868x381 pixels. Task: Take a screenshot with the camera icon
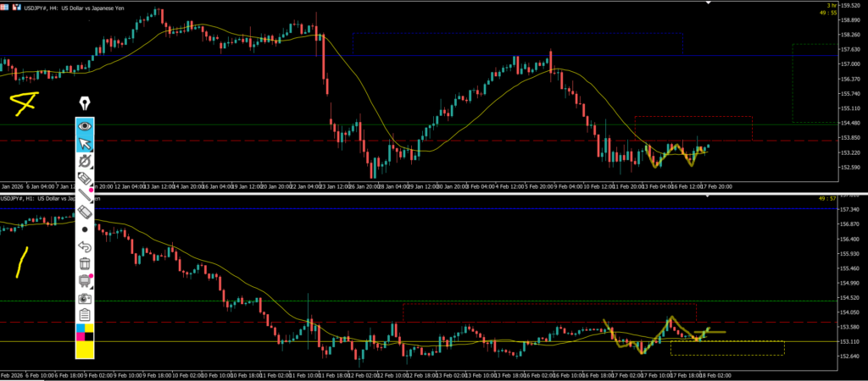point(85,298)
